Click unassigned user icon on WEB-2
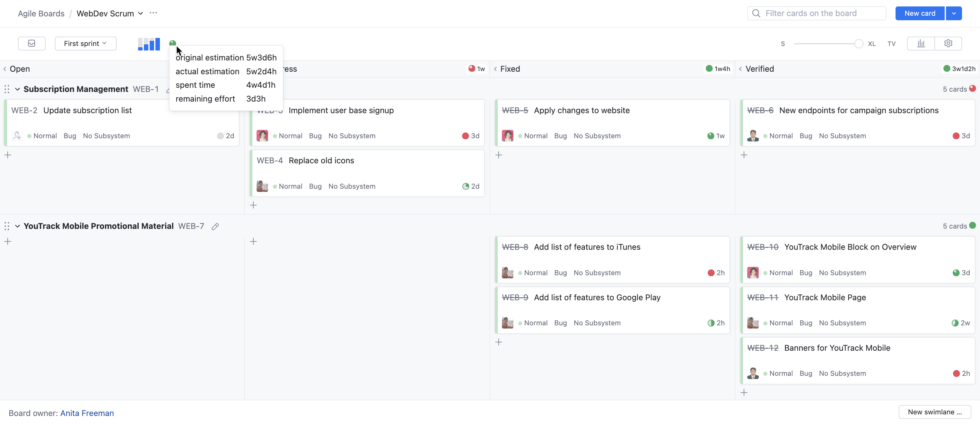Viewport: 980px width, 425px height. [x=17, y=136]
